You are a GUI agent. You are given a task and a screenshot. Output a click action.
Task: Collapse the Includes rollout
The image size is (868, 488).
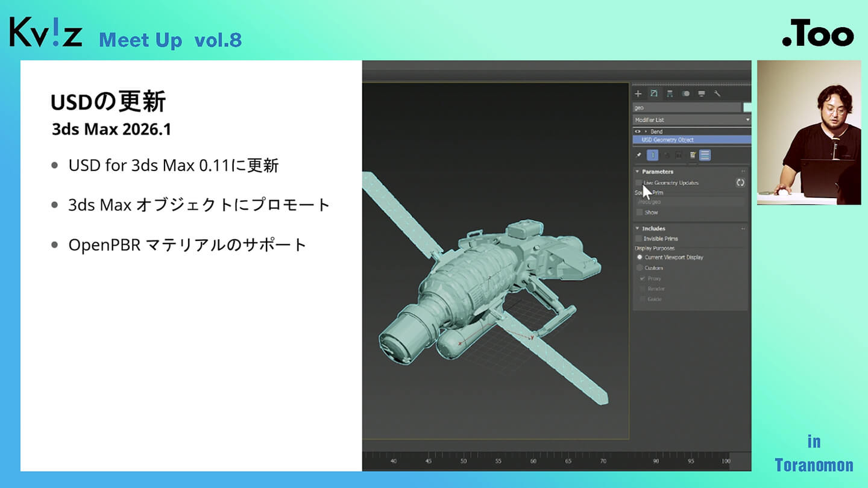tap(653, 228)
